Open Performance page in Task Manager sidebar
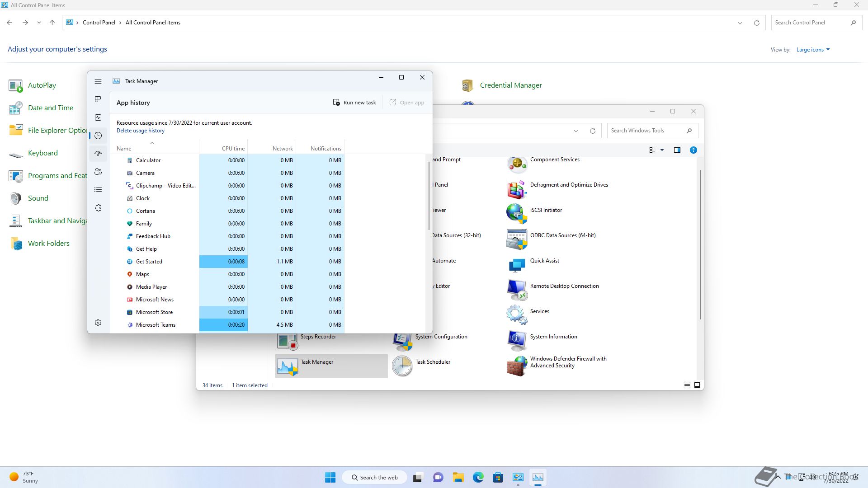The width and height of the screenshot is (868, 488). (98, 117)
